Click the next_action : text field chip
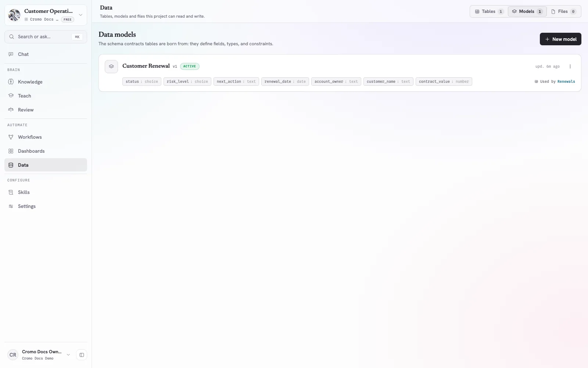The height and width of the screenshot is (368, 588). coord(236,82)
